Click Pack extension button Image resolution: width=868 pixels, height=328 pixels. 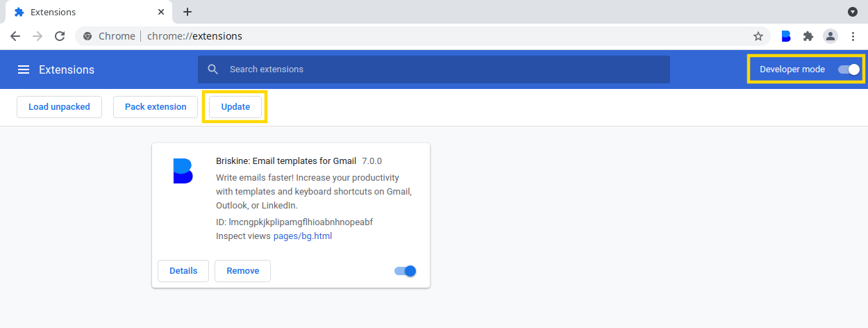156,107
